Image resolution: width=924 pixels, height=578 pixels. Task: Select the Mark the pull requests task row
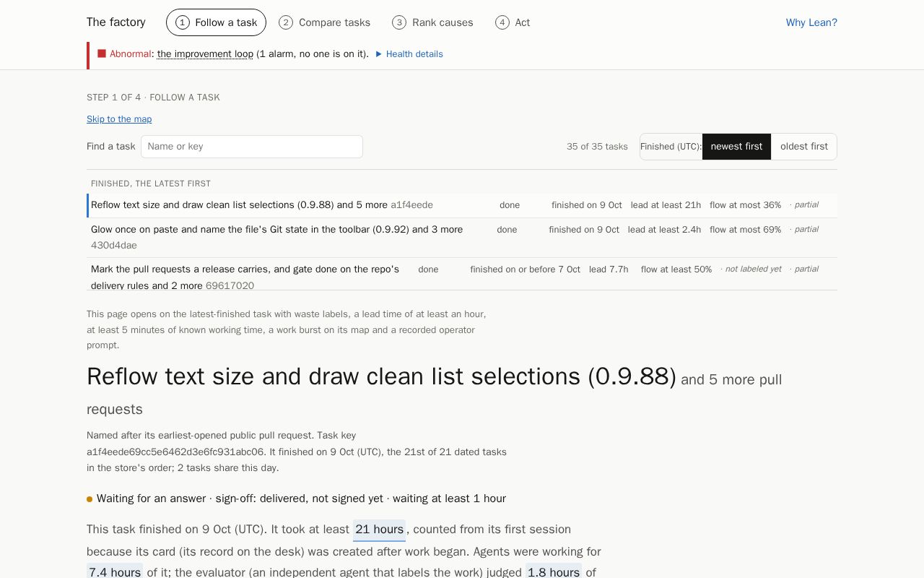point(463,275)
